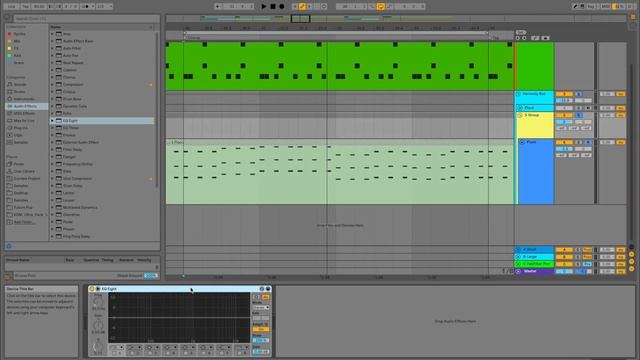Image resolution: width=640 pixels, height=360 pixels.
Task: Click browser preview headphone icon
Action: [x=9, y=247]
